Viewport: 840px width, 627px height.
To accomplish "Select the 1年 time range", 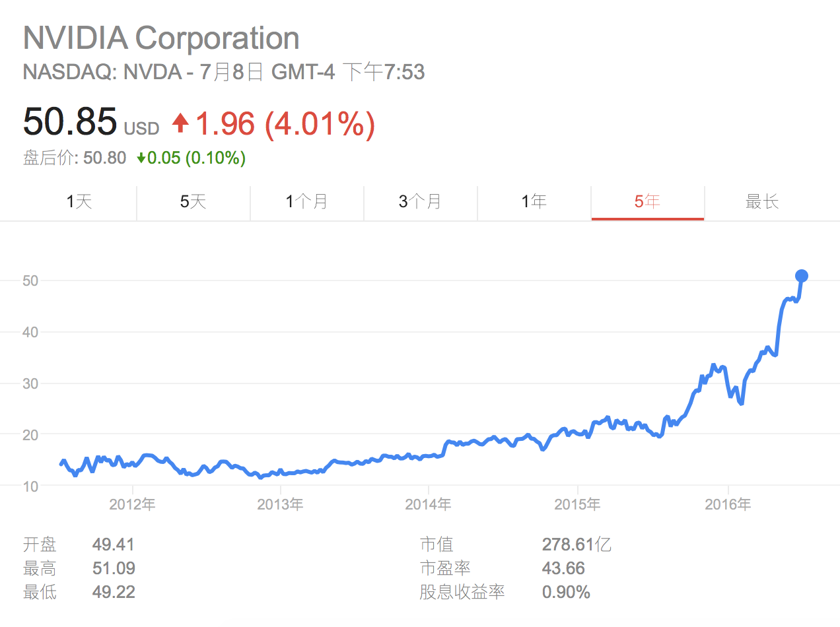I will pyautogui.click(x=534, y=202).
